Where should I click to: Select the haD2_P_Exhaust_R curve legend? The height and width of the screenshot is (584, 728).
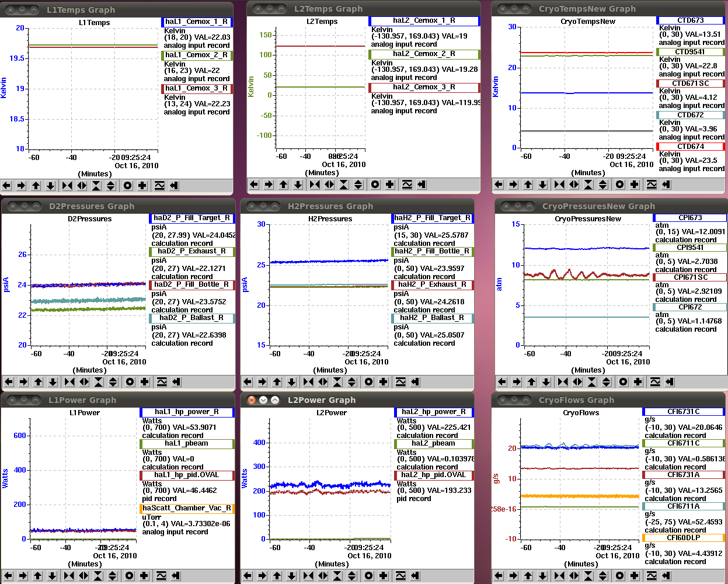click(x=192, y=252)
